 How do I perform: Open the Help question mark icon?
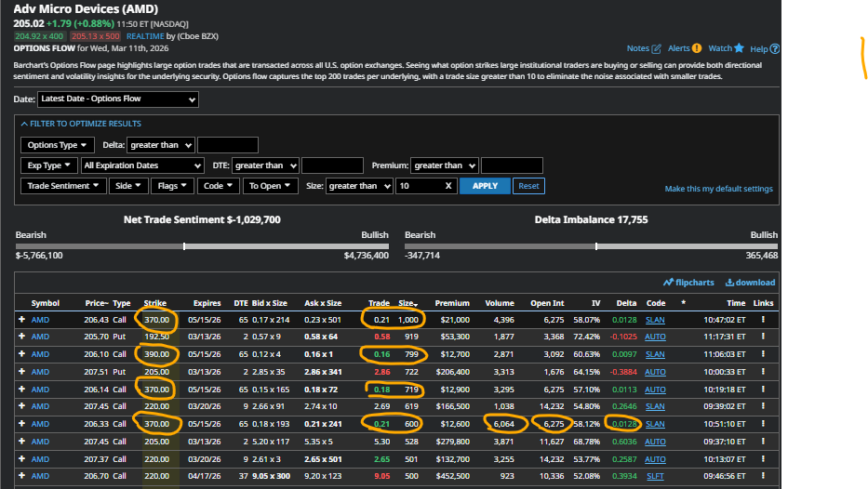775,48
